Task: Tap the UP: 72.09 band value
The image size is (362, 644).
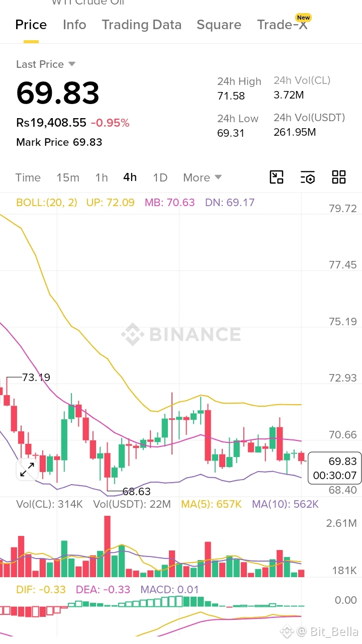Action: pyautogui.click(x=110, y=203)
